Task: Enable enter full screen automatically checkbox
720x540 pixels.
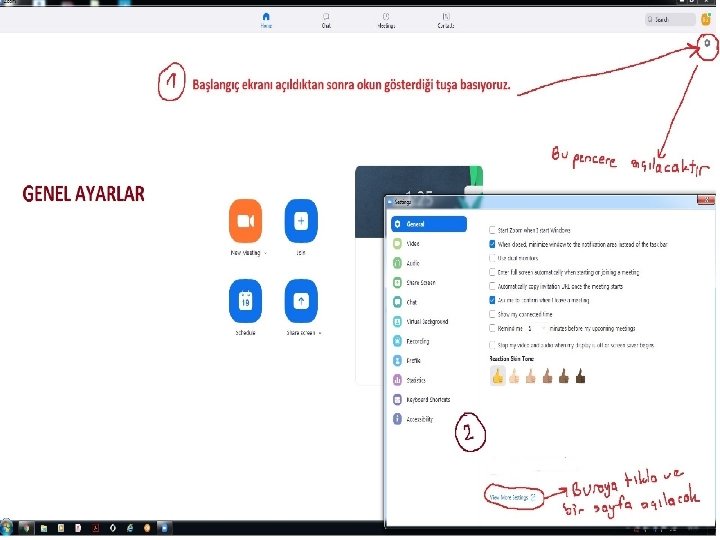Action: coord(492,272)
